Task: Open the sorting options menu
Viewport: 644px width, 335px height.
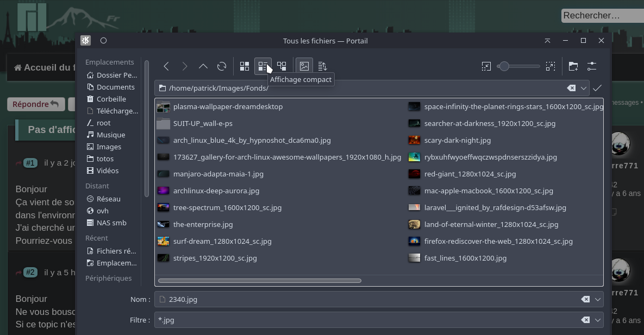Action: (322, 66)
